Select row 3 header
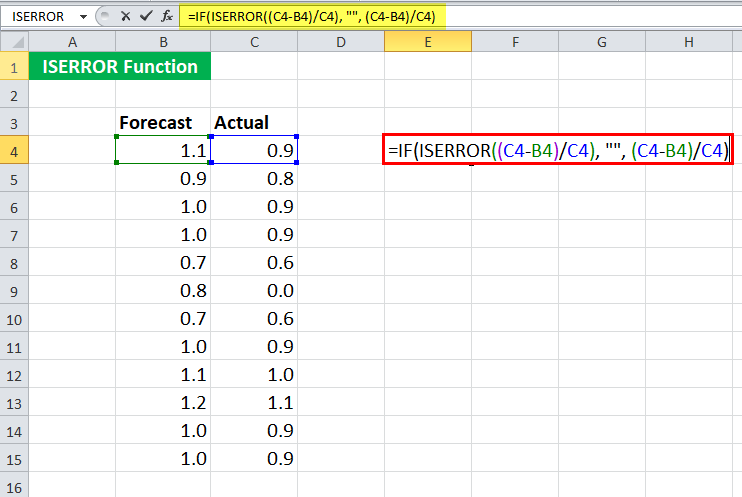742x497 pixels. pyautogui.click(x=14, y=123)
